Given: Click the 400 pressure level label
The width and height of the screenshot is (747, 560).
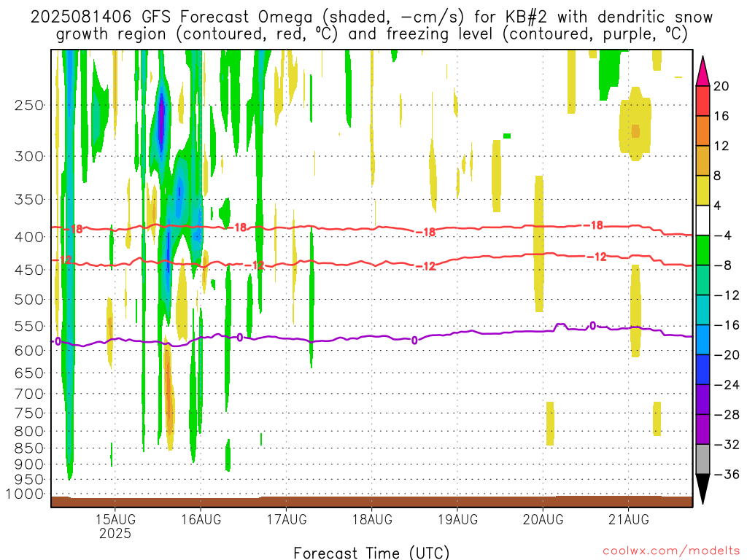Looking at the screenshot, I should pos(29,237).
